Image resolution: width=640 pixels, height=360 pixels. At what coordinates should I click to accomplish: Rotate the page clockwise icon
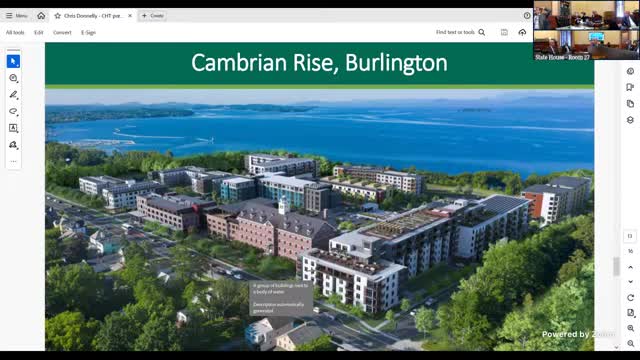(630, 298)
